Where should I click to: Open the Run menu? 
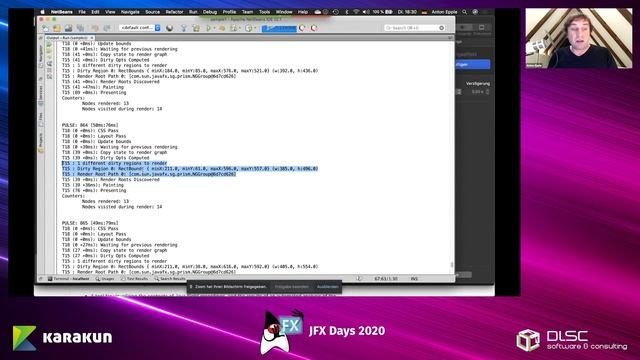pos(193,12)
